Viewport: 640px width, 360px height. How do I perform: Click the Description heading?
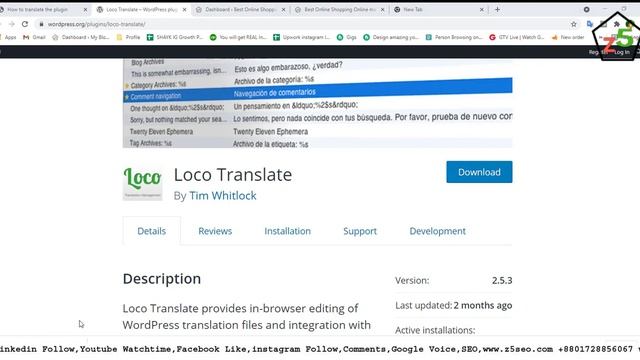tap(162, 279)
